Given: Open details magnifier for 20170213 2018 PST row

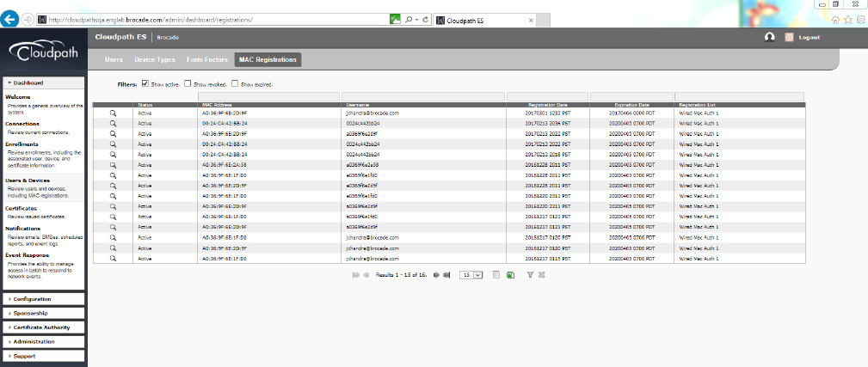Looking at the screenshot, I should [x=113, y=154].
